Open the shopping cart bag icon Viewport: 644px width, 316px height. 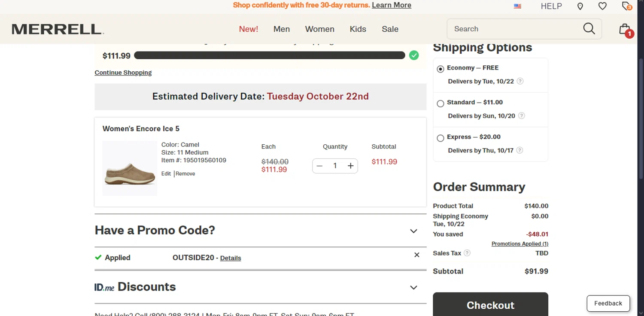[625, 29]
